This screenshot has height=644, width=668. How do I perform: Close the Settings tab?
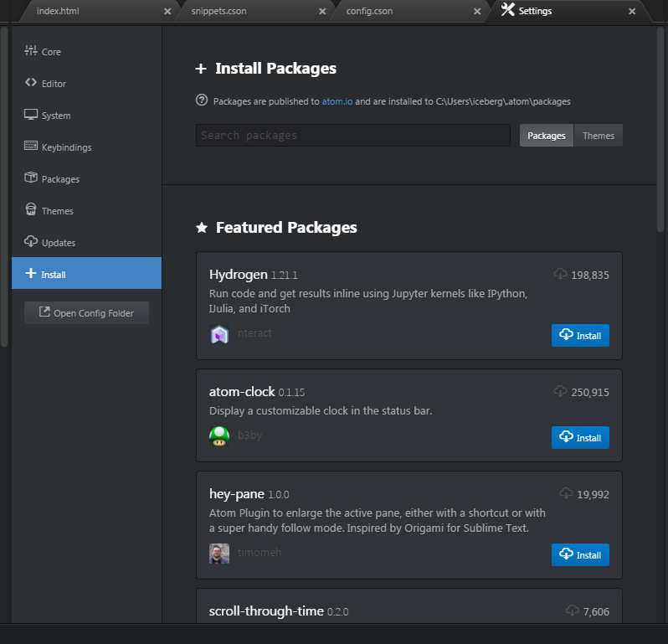pyautogui.click(x=633, y=12)
